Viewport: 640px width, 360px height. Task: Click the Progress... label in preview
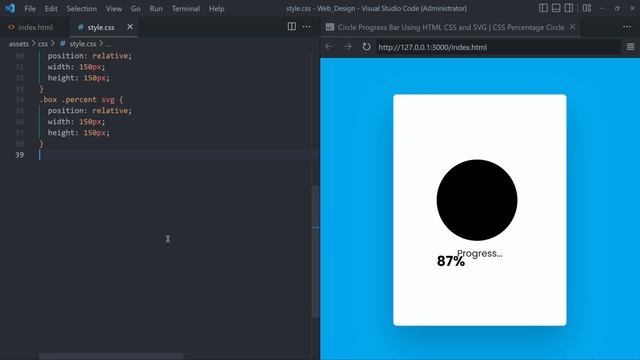(480, 253)
